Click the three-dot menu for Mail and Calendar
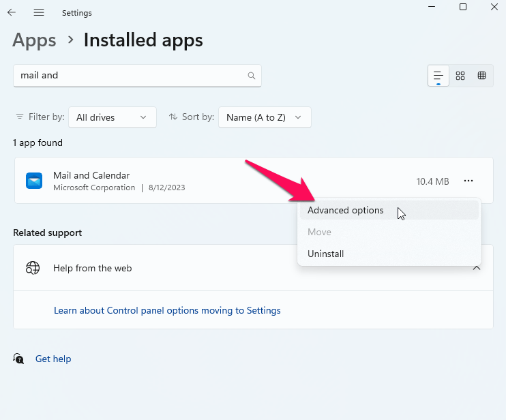 point(468,181)
